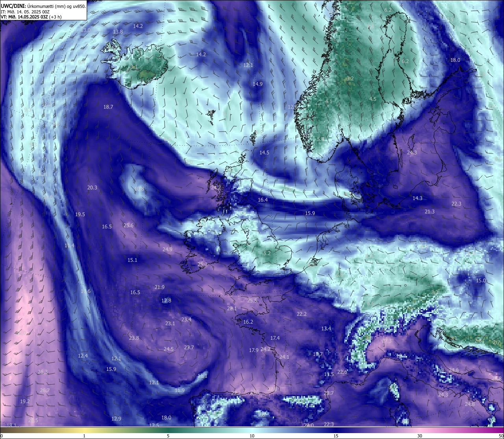Click the IT init time line 00Z
The height and width of the screenshot is (439, 504).
(25, 12)
